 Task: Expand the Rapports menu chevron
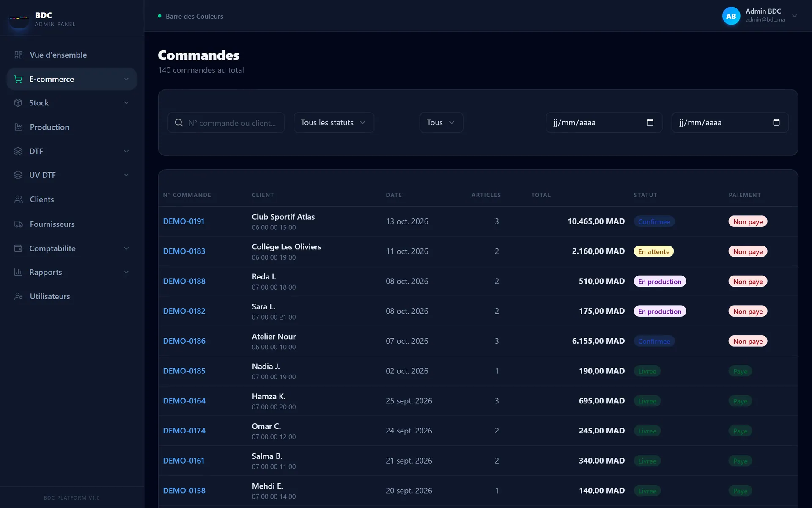click(x=126, y=272)
